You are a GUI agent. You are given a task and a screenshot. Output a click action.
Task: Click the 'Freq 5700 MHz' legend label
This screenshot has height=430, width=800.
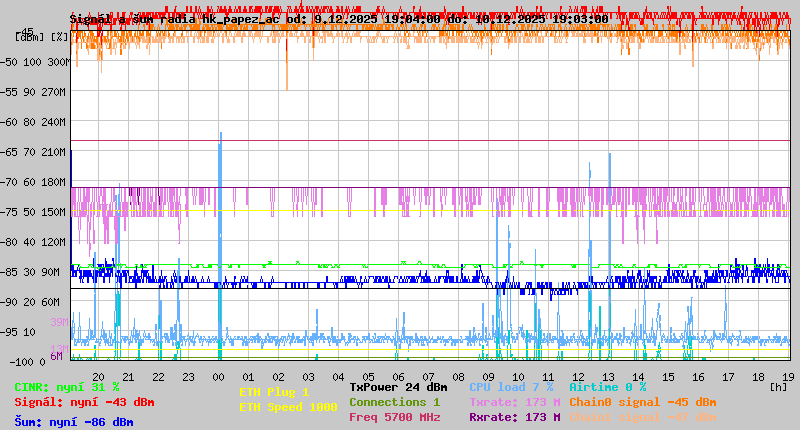pos(394,417)
